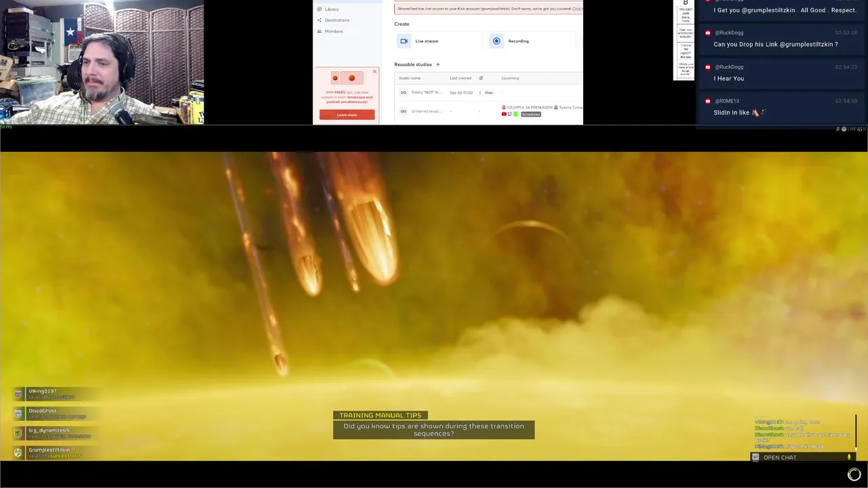The image size is (868, 488).
Task: Click big_dynamite69 player rank badge
Action: click(x=18, y=433)
